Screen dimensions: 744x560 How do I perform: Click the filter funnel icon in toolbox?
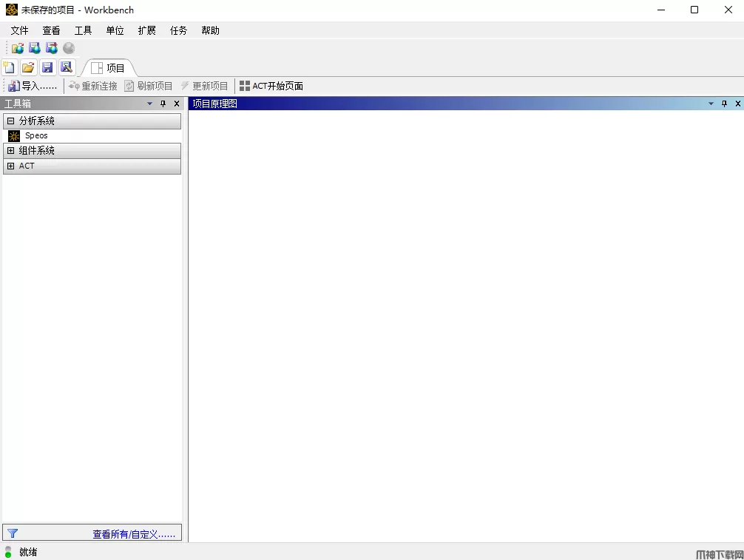[x=13, y=533]
